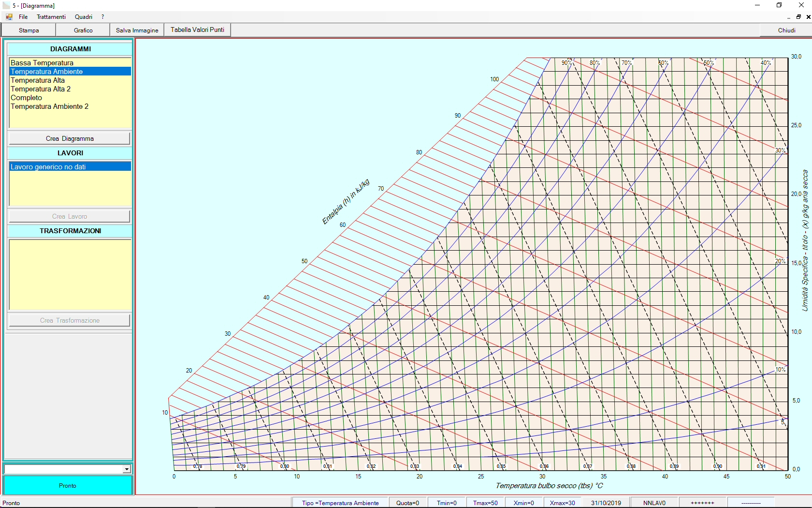Click the Umidità Specifica vertical axis label
The height and width of the screenshot is (508, 812).
pyautogui.click(x=805, y=240)
